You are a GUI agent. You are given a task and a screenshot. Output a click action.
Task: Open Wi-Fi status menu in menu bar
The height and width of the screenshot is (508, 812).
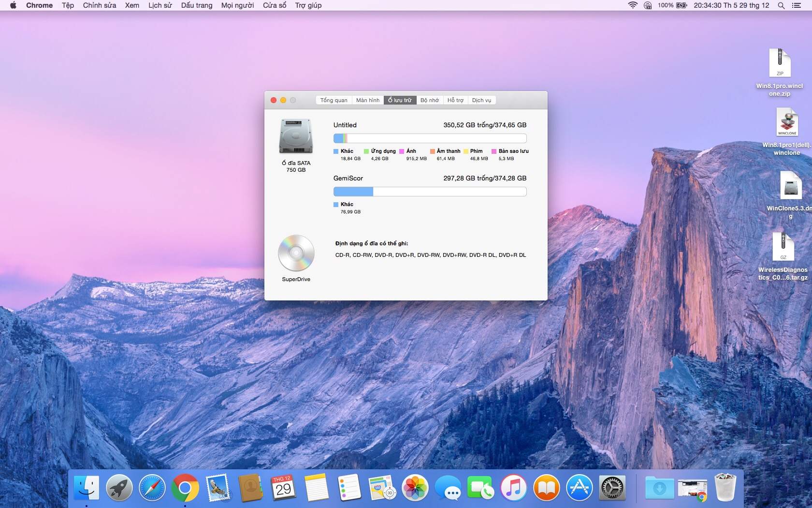tap(632, 5)
